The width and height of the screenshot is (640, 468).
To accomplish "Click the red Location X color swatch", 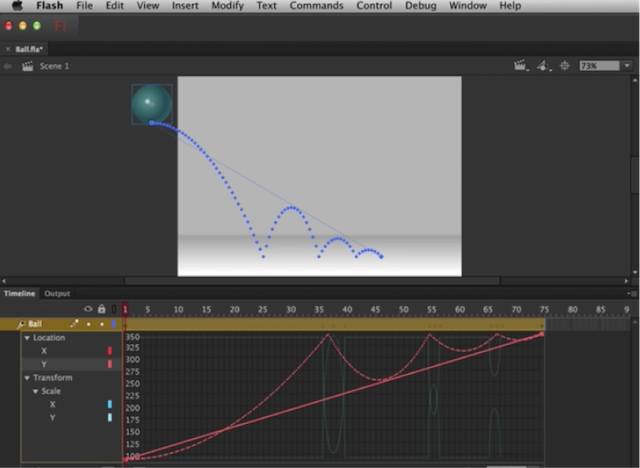I will pos(109,351).
